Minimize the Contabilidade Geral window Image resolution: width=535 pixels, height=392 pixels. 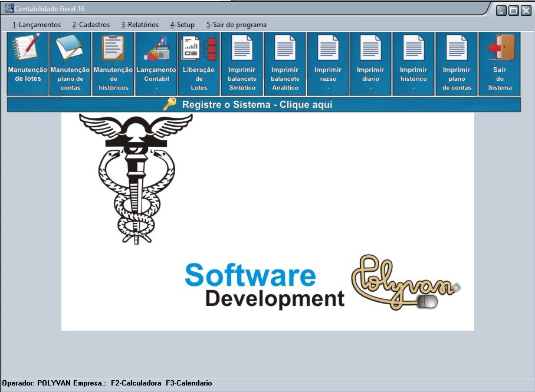tap(501, 11)
